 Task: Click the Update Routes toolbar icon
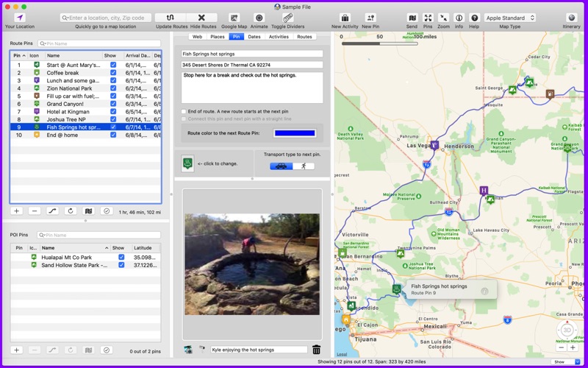[171, 18]
